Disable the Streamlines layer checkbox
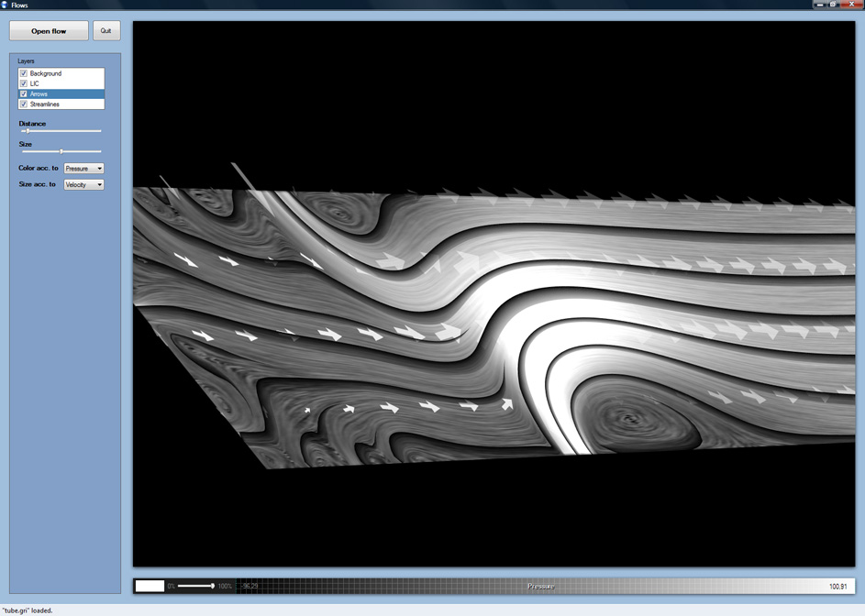 pos(24,104)
